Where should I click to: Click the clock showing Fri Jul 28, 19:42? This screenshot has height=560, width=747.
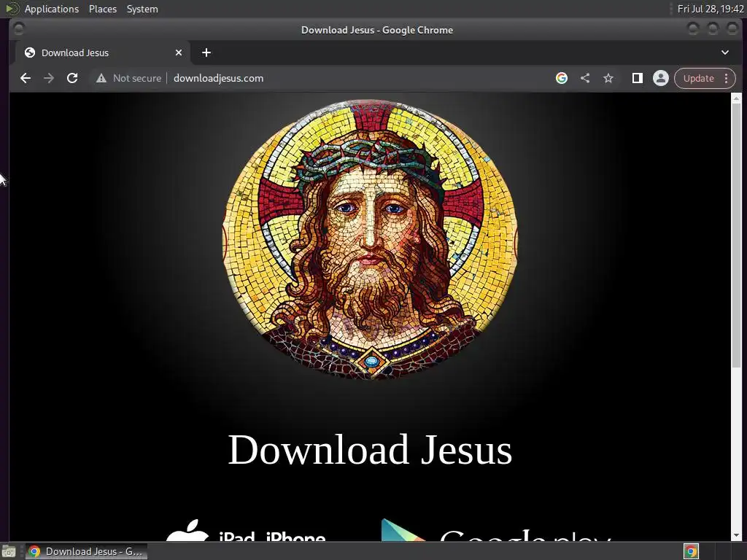[711, 9]
